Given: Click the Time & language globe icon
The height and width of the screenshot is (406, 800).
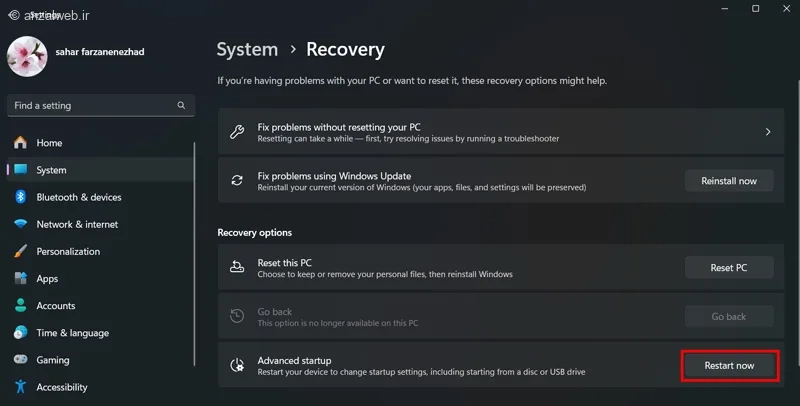Looking at the screenshot, I should (x=20, y=333).
